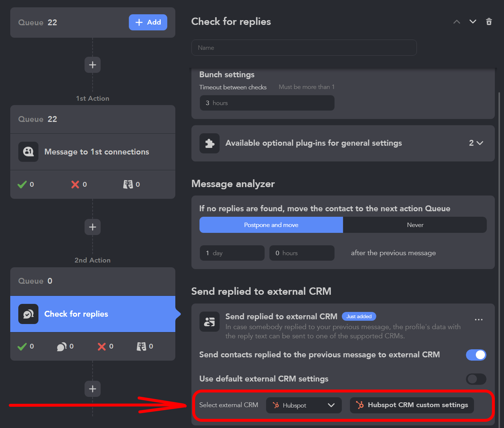Select Never option
504x428 pixels.
415,225
